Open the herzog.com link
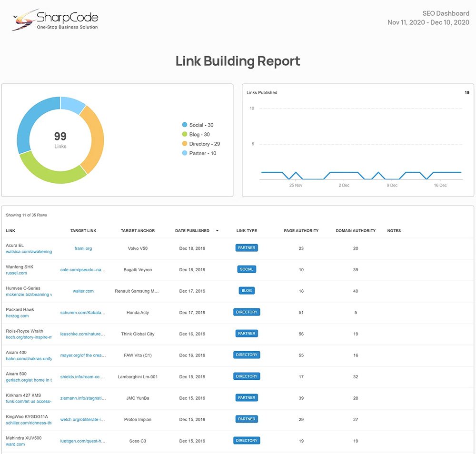Viewport: 476px width, 454px height. (17, 316)
